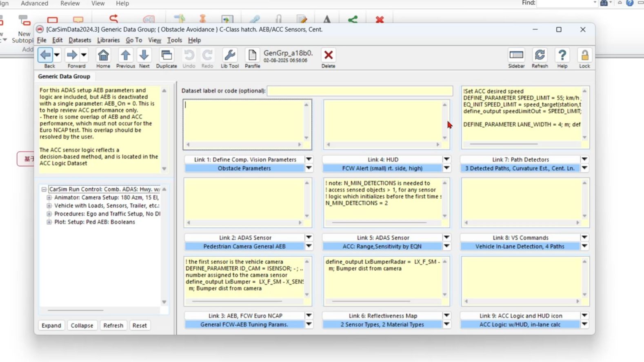Viewport: 644px width, 362px height.
Task: Open Help question mark icon
Action: point(562,55)
